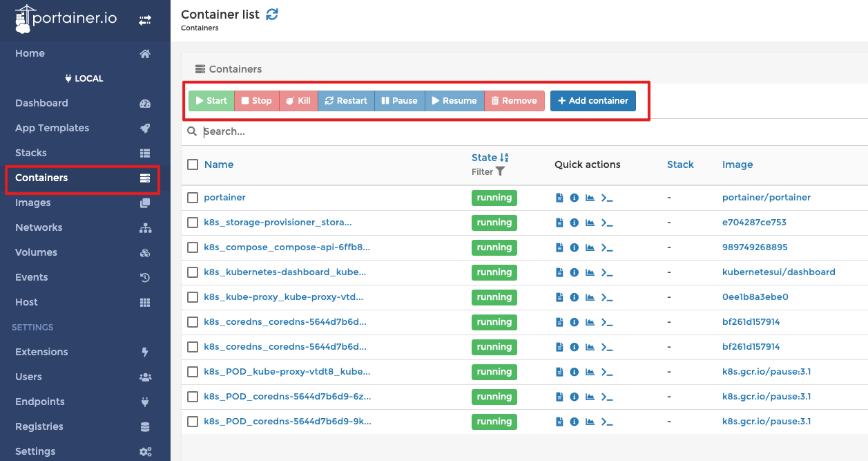Check the portainer container checkbox
868x461 pixels.
[x=193, y=198]
